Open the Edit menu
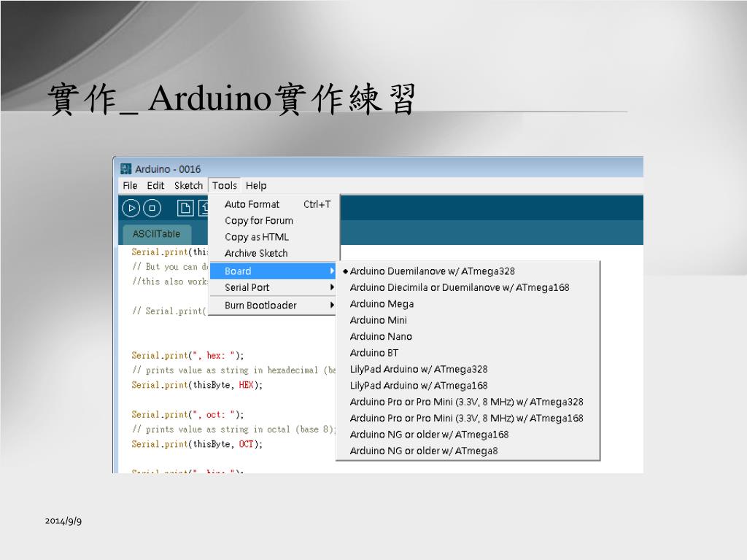Viewport: 747px width, 560px height. (x=155, y=186)
